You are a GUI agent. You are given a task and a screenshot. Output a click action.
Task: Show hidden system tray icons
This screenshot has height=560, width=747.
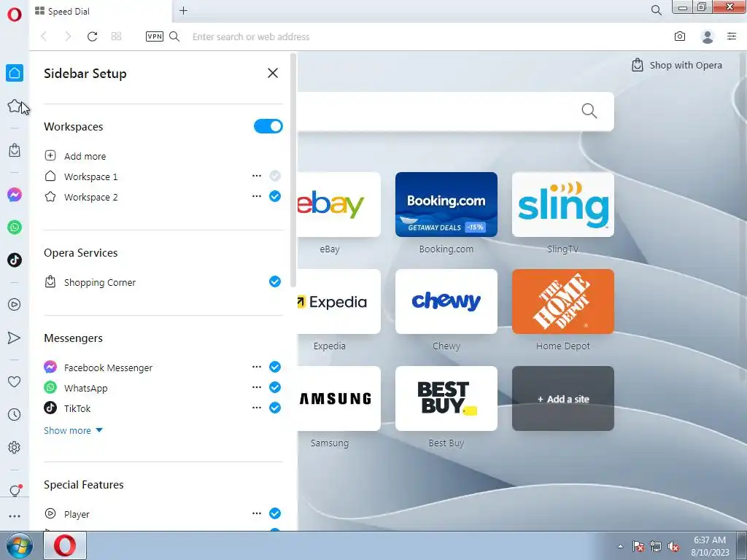tap(620, 546)
